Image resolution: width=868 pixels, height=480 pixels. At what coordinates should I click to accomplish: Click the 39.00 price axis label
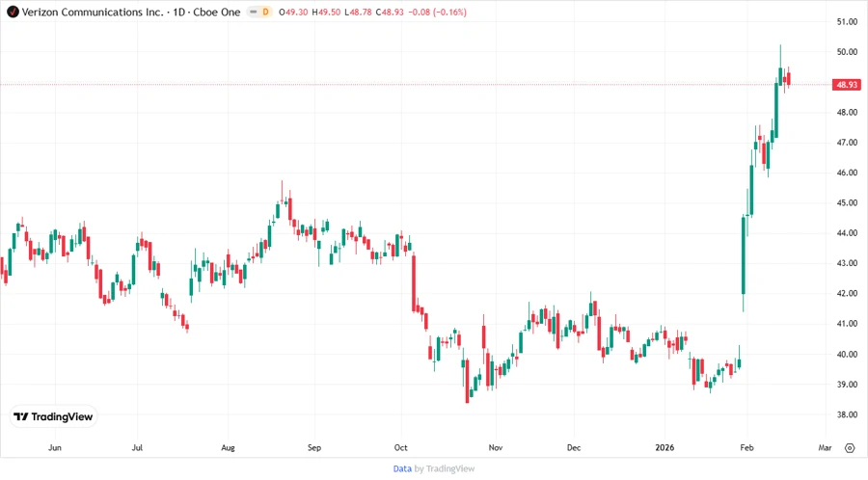click(847, 385)
